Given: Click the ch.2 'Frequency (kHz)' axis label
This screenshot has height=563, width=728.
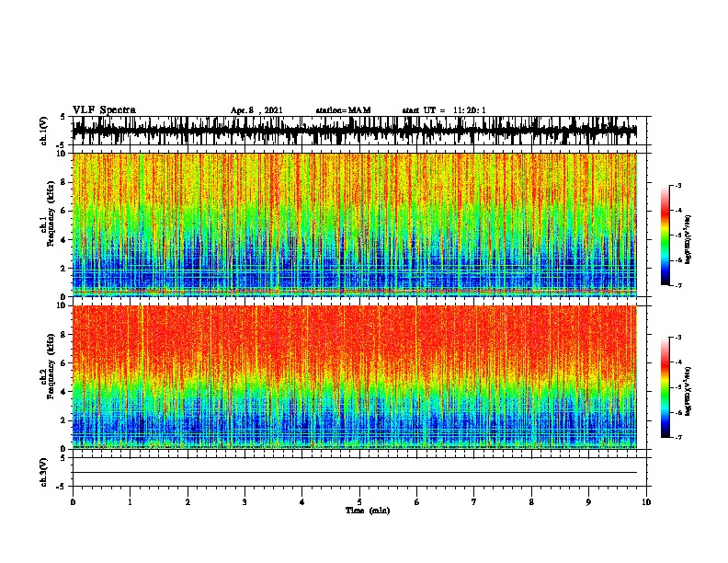Looking at the screenshot, I should [51, 366].
